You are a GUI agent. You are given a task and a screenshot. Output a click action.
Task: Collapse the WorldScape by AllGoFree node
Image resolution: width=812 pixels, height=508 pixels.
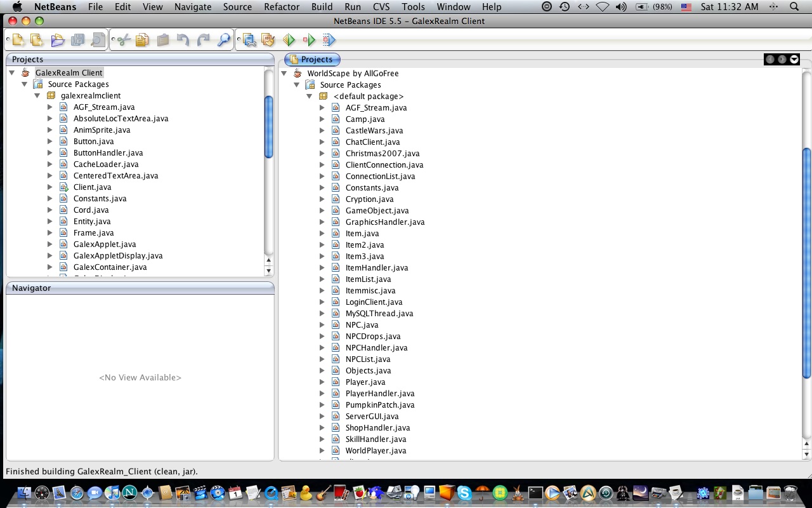(x=284, y=74)
